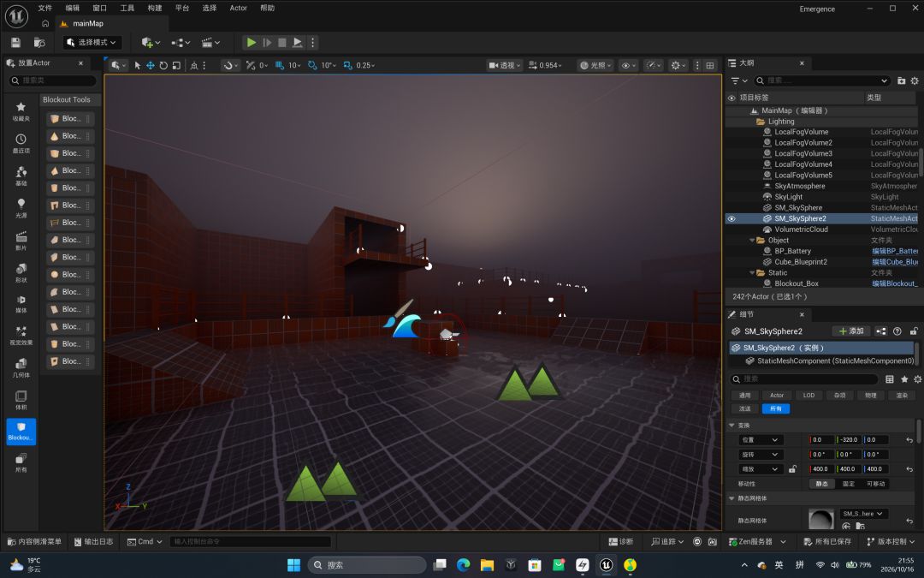Open the 构建 (Build) menu

154,9
